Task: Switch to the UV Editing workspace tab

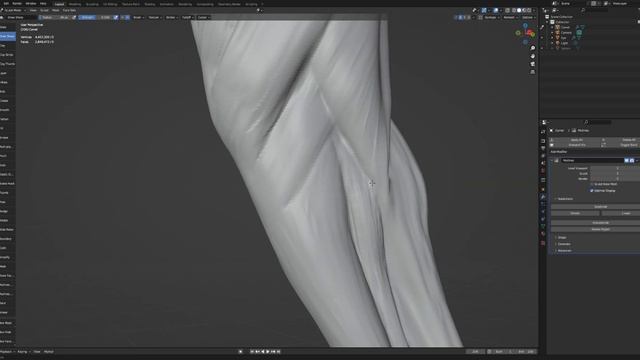Action: tap(110, 4)
